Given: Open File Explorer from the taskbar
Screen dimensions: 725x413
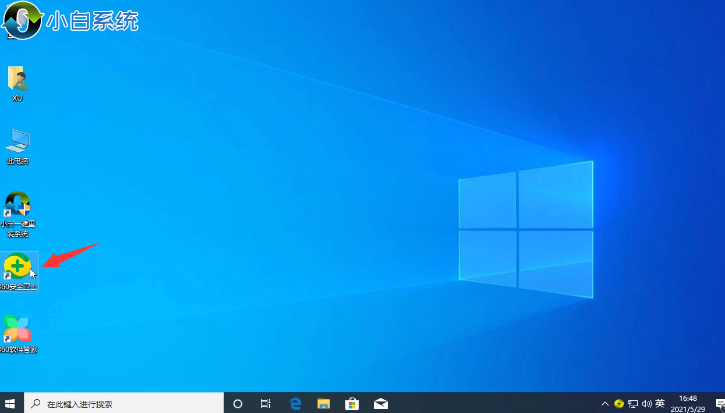Looking at the screenshot, I should [x=324, y=403].
